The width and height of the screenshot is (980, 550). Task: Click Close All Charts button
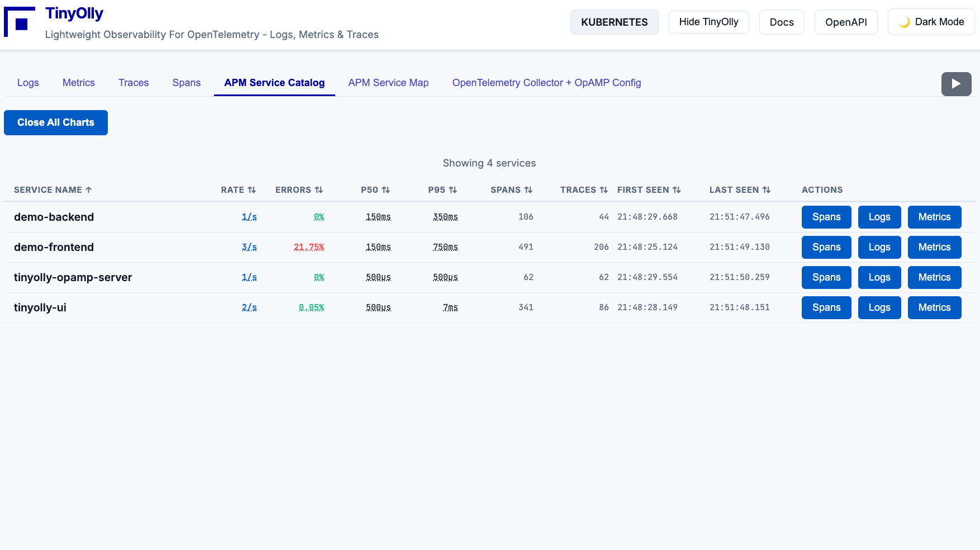coord(56,122)
